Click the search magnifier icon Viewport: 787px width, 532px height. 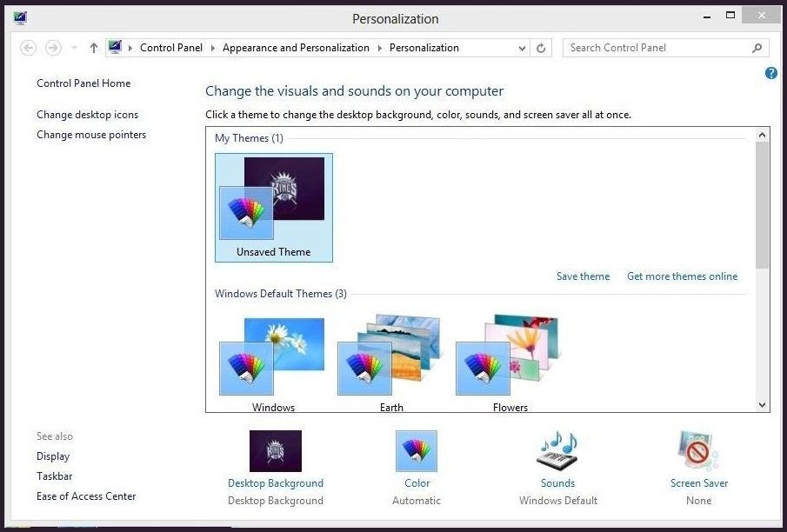[x=756, y=48]
